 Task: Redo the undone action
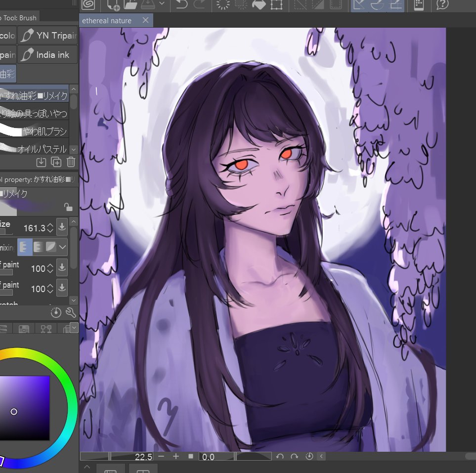coord(200,4)
